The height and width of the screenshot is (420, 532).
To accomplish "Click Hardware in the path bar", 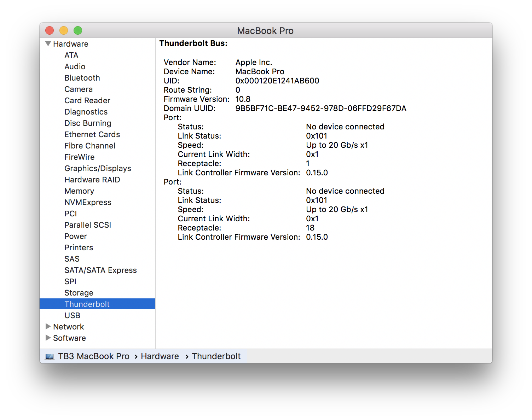I will [x=160, y=356].
